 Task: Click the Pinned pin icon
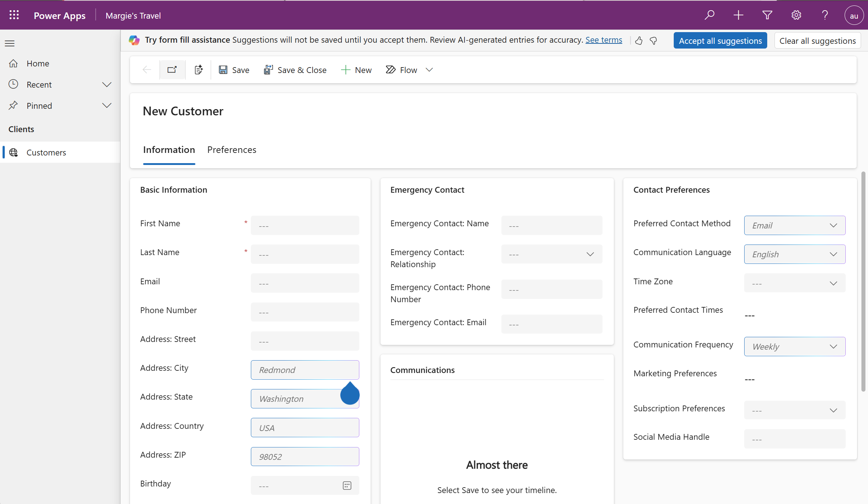point(14,105)
